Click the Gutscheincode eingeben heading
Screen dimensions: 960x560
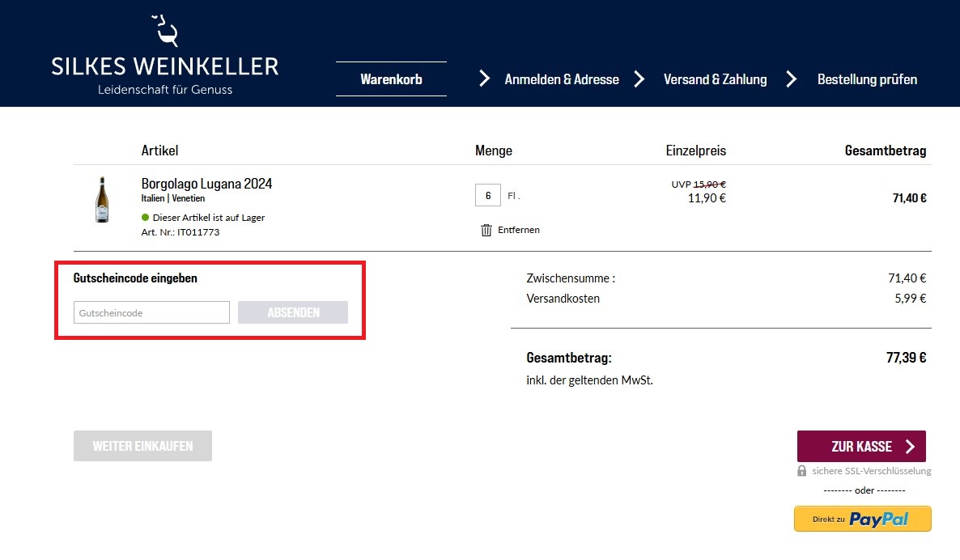tap(135, 278)
